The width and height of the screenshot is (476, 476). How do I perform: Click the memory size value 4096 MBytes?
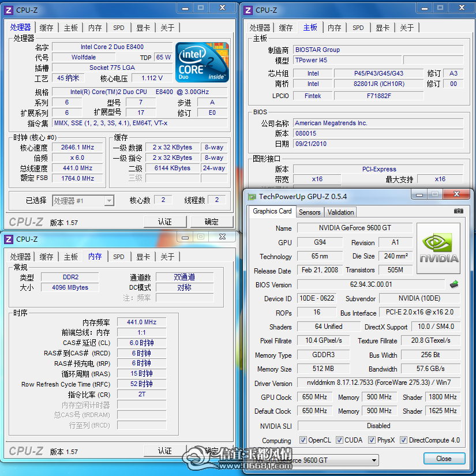coord(70,287)
